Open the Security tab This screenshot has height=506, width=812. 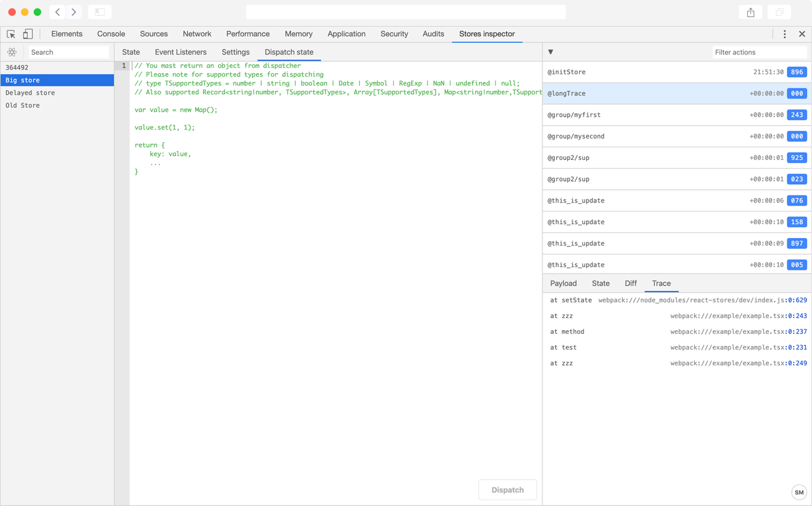394,34
